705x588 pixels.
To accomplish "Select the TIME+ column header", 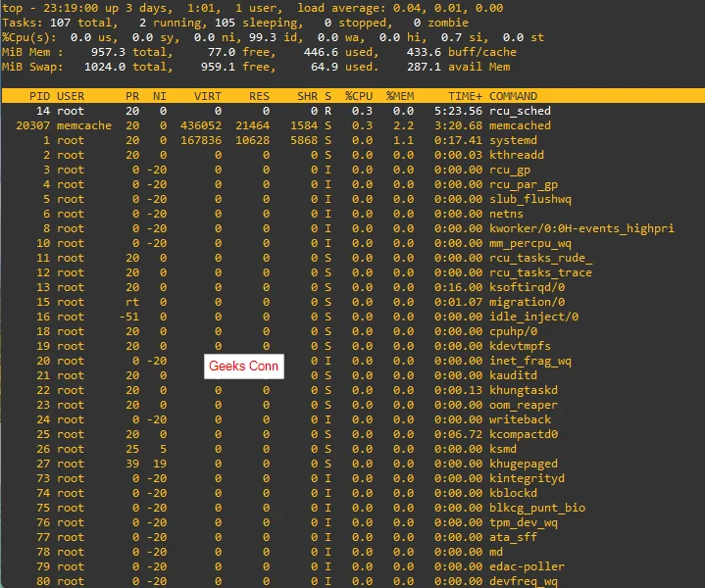I will click(465, 96).
